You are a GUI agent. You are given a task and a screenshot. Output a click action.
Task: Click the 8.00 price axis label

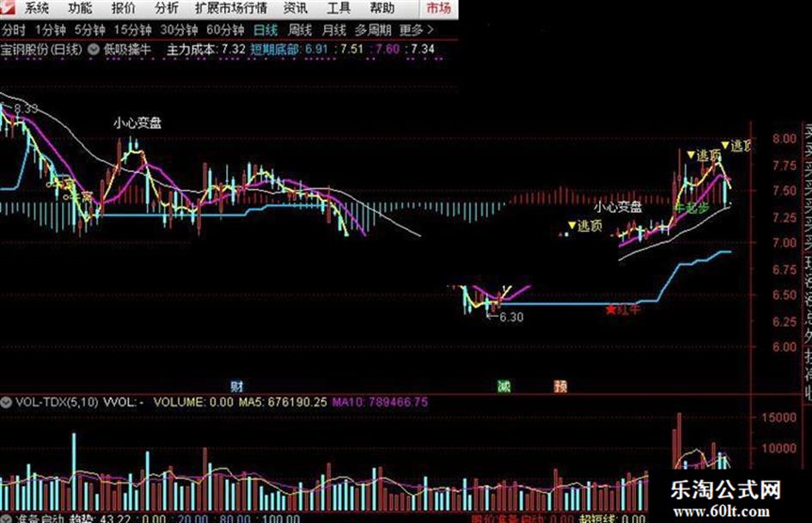(785, 139)
